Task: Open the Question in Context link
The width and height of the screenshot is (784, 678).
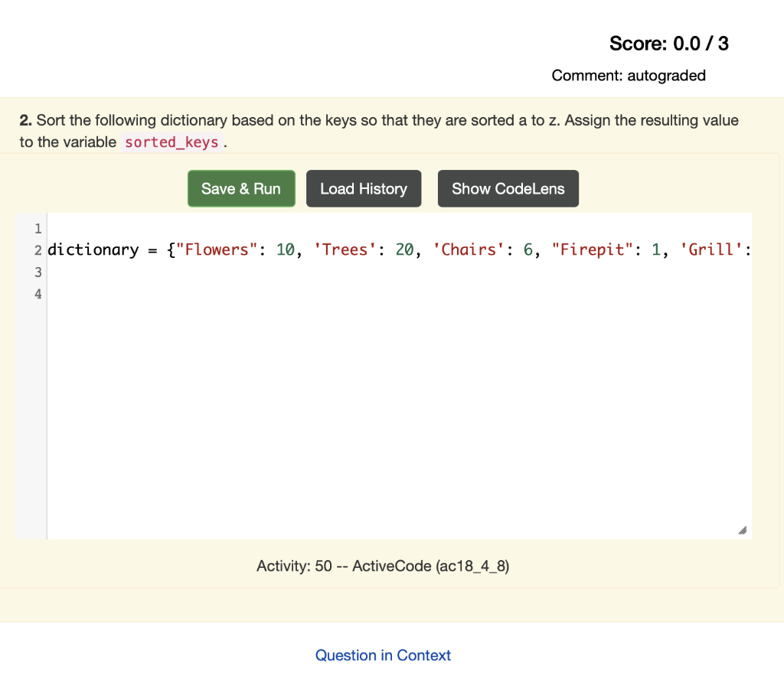Action: [383, 655]
